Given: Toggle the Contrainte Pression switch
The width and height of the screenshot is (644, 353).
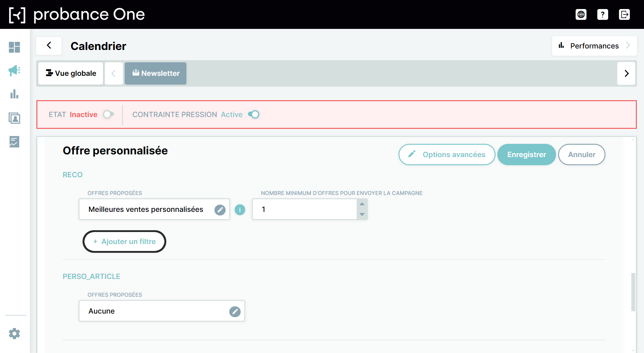Looking at the screenshot, I should click(x=254, y=114).
